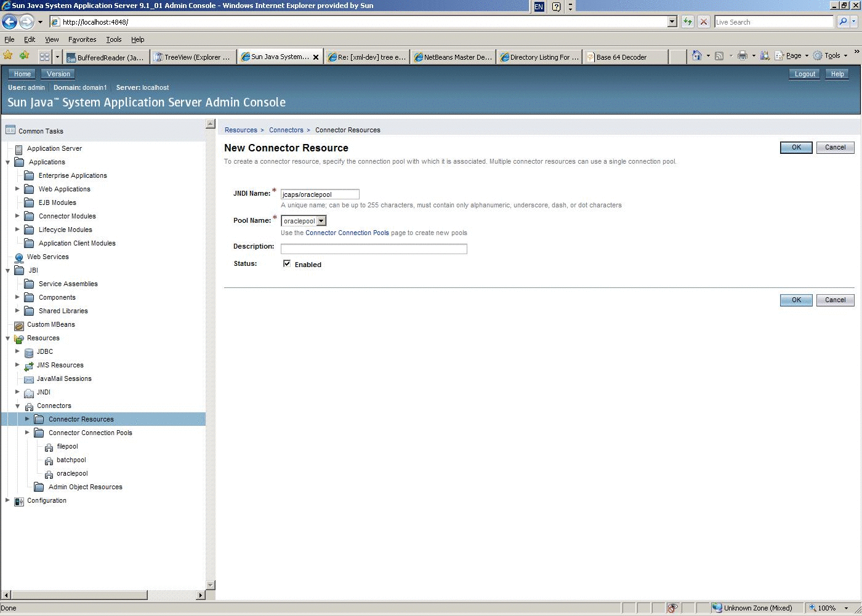The image size is (862, 616).
Task: Switch to the Base 64 Decoder tab
Action: click(x=626, y=57)
